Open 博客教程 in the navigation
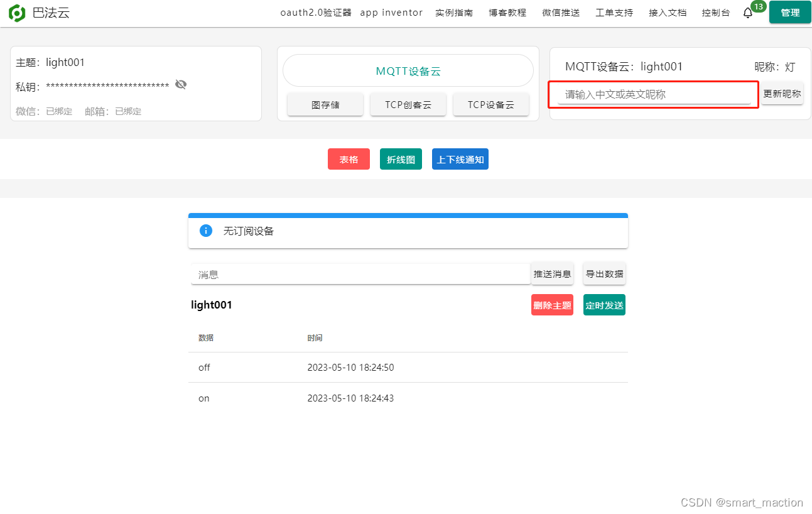 pos(507,13)
